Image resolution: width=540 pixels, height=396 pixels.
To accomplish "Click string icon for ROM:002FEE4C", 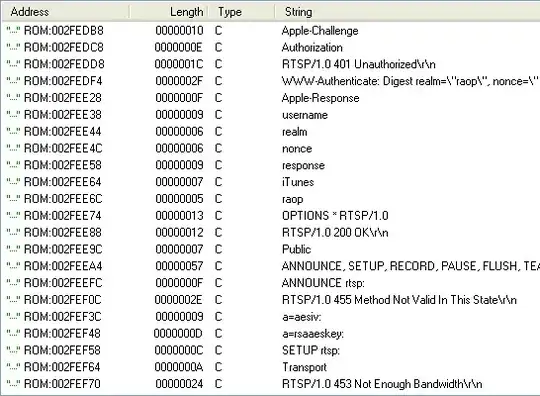I will (x=13, y=148).
